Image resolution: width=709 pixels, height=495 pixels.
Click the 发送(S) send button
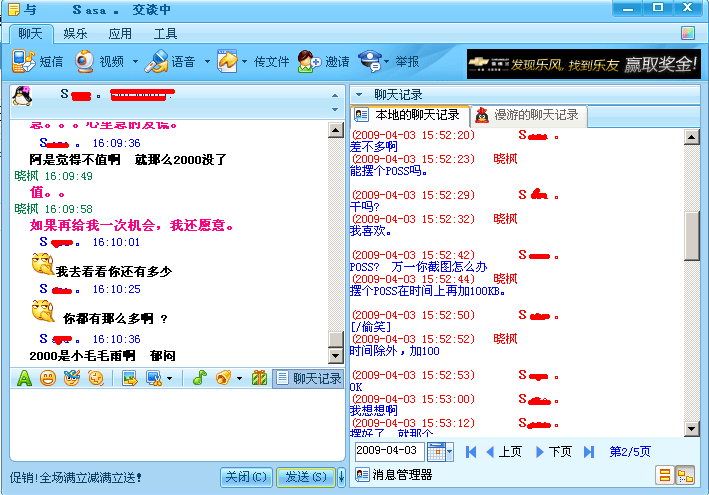tap(306, 477)
